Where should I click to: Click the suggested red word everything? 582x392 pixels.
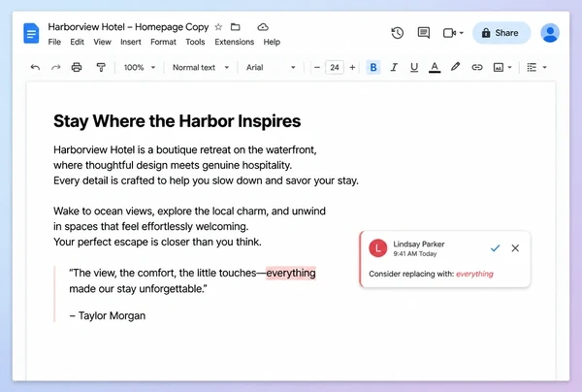point(474,274)
